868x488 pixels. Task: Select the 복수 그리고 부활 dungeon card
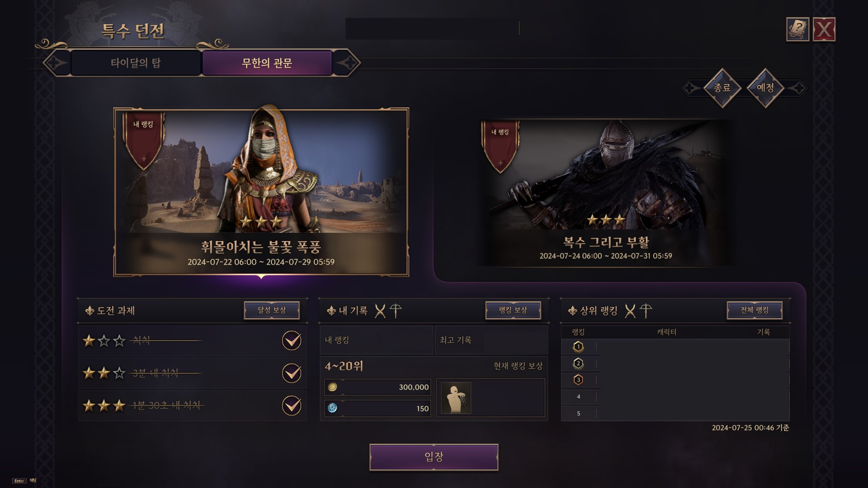[x=606, y=193]
